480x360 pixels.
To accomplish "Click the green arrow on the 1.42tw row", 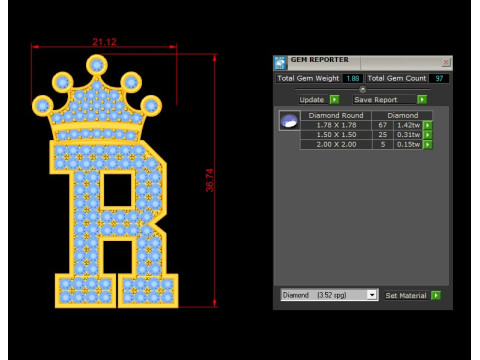I will point(427,125).
